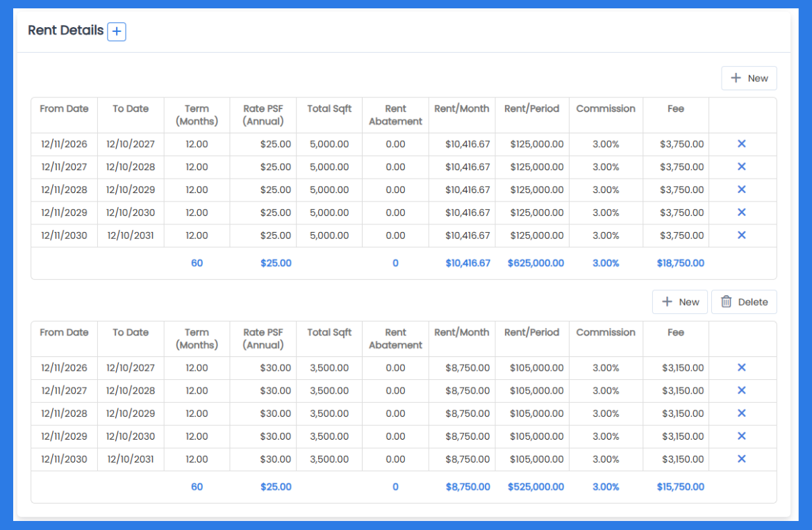Click Fee header in the first table
This screenshot has height=530, width=812.
click(x=676, y=109)
